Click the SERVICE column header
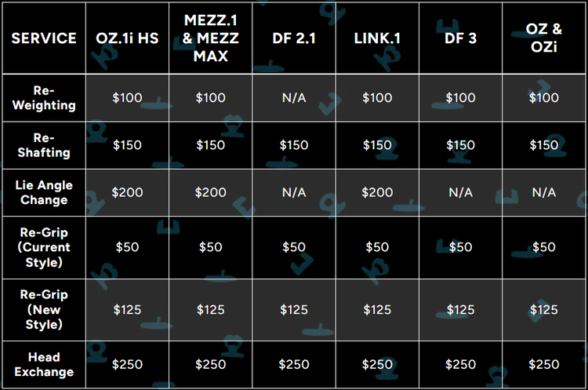This screenshot has height=390, width=588. click(44, 38)
